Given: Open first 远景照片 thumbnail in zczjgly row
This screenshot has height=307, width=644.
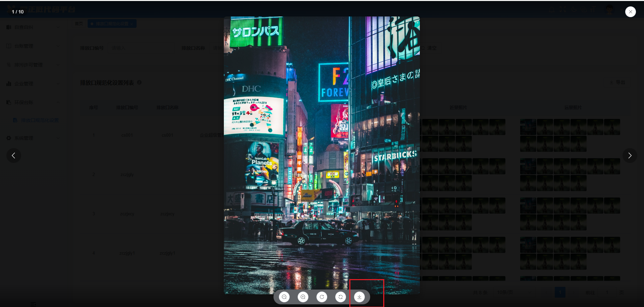Looking at the screenshot, I should click(528, 166).
